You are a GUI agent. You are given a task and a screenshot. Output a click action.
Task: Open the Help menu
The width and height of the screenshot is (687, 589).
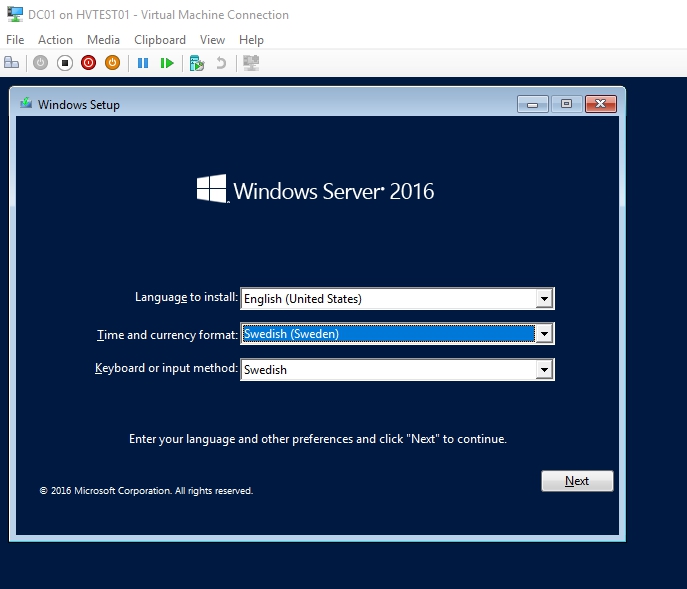(x=251, y=40)
